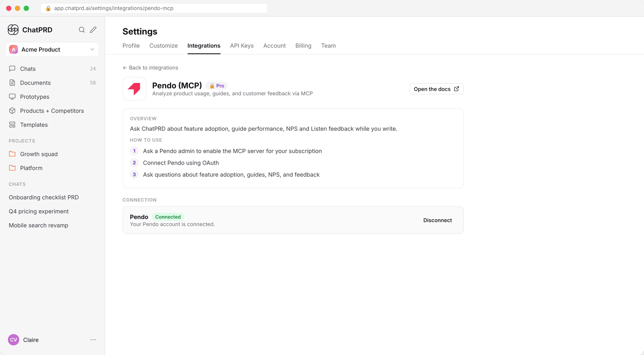Screen dimensions: 644x355
Task: Open the API Keys tab
Action: (242, 46)
